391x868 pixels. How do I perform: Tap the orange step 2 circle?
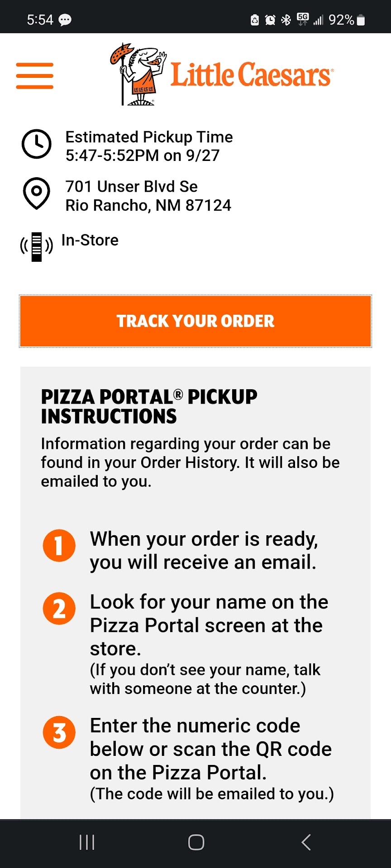pos(59,609)
